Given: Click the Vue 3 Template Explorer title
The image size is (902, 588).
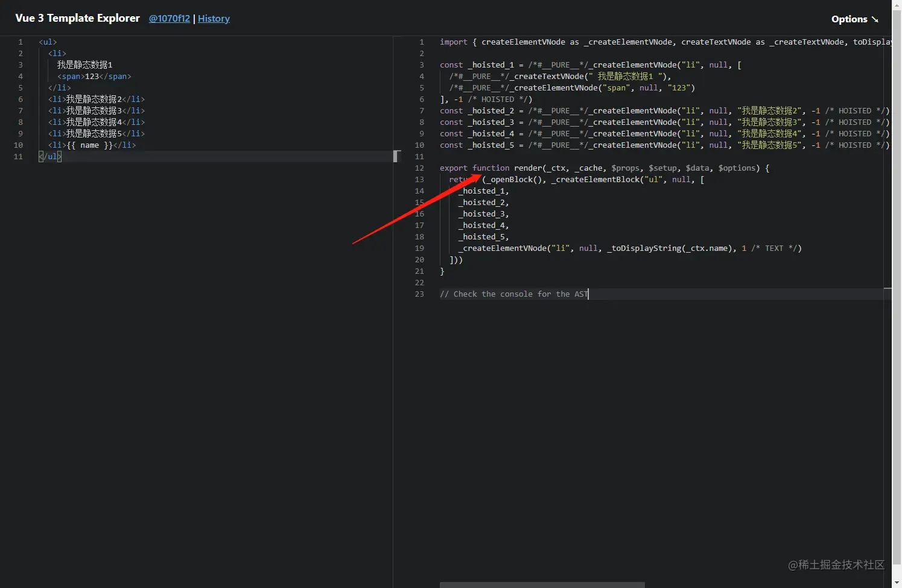Looking at the screenshot, I should pyautogui.click(x=77, y=18).
